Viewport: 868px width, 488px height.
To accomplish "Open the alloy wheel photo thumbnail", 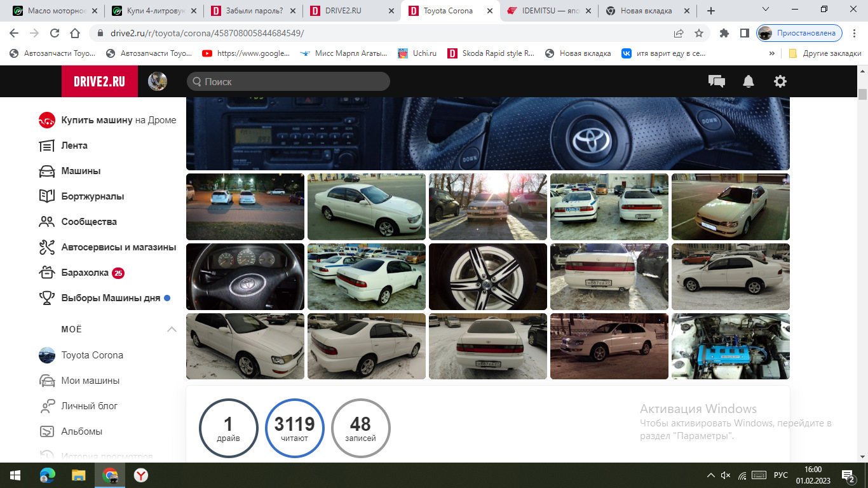I will [x=488, y=276].
